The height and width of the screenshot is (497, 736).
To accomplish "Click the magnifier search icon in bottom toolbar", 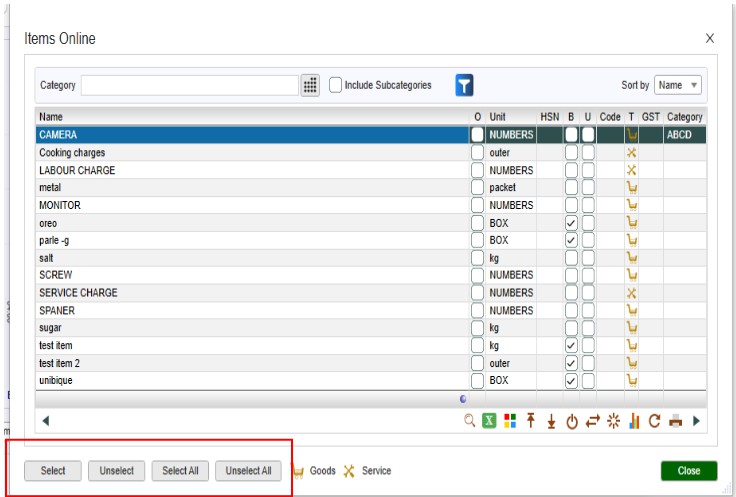I will point(469,421).
